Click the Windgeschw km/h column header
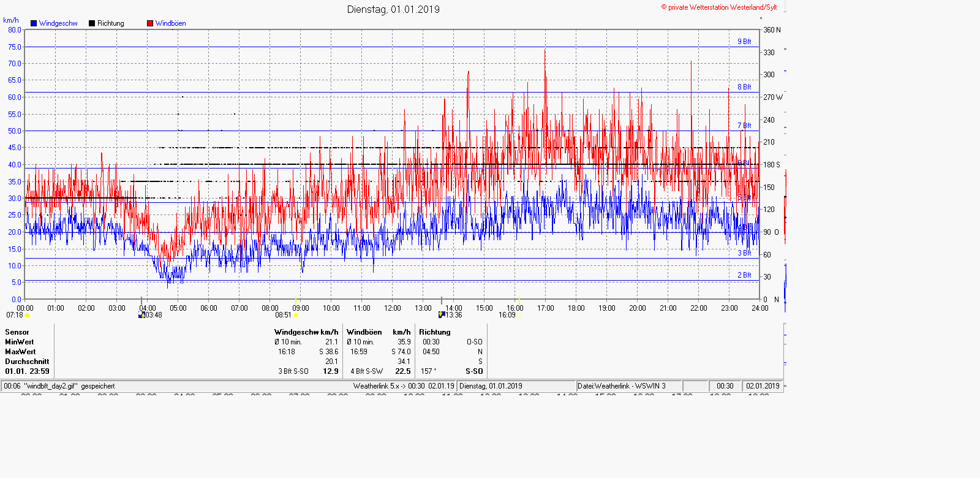 pos(306,332)
